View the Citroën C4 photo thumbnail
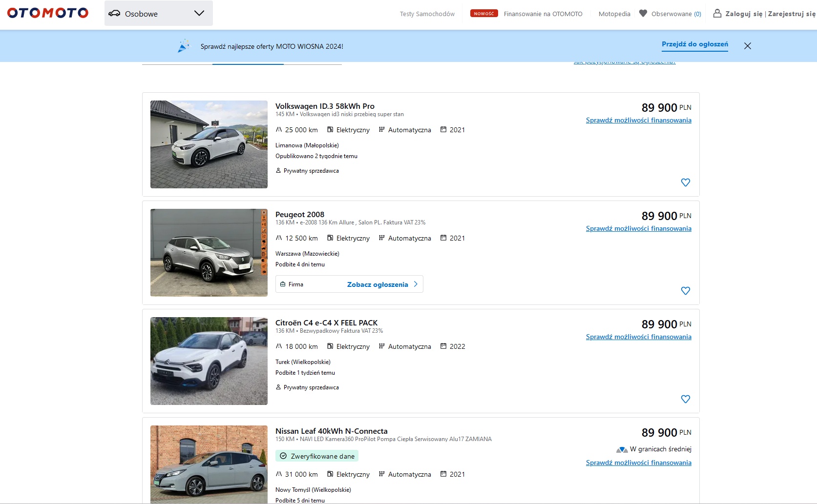817x504 pixels. click(x=209, y=361)
